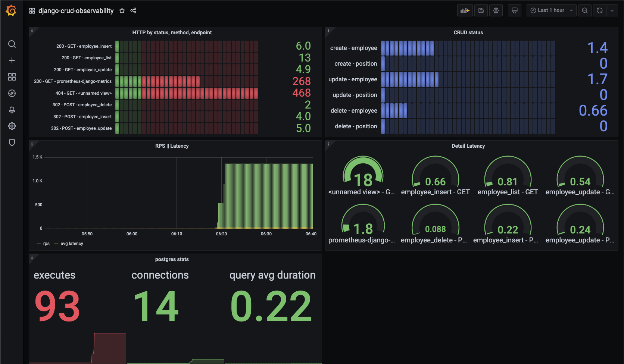Click the django-crud-observability dashboard title
This screenshot has width=624, height=364.
coord(76,11)
